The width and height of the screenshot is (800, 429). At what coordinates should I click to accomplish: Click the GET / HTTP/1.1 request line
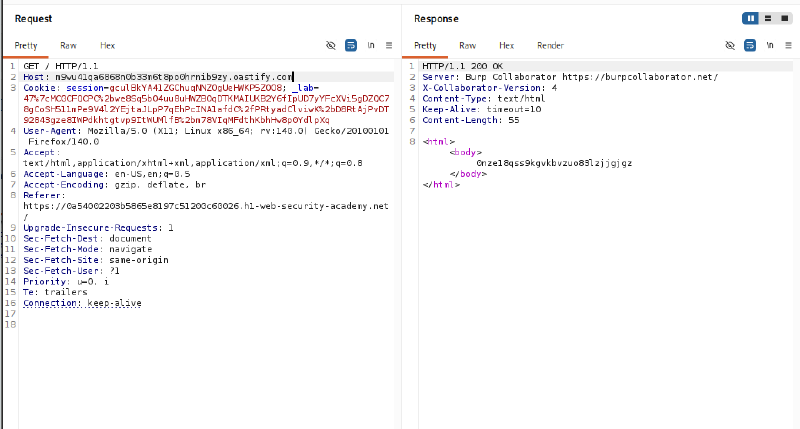tap(61, 66)
